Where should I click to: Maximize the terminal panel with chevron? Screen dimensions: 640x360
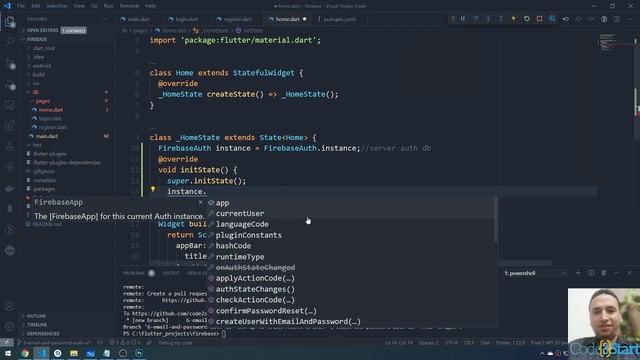[x=617, y=273]
